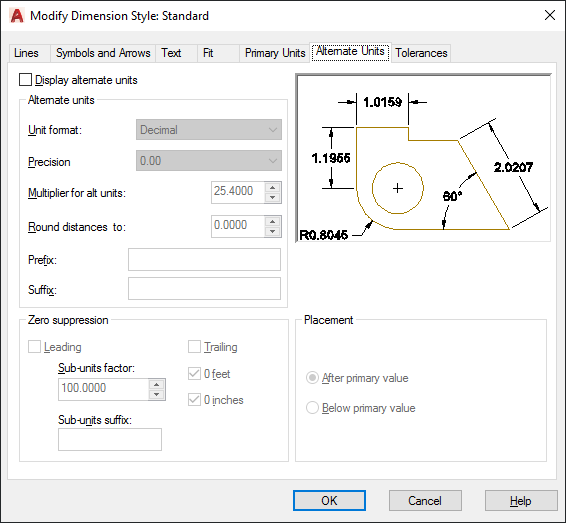Toggle the Leading zero suppression checkbox
Image resolution: width=566 pixels, height=523 pixels.
pos(34,347)
